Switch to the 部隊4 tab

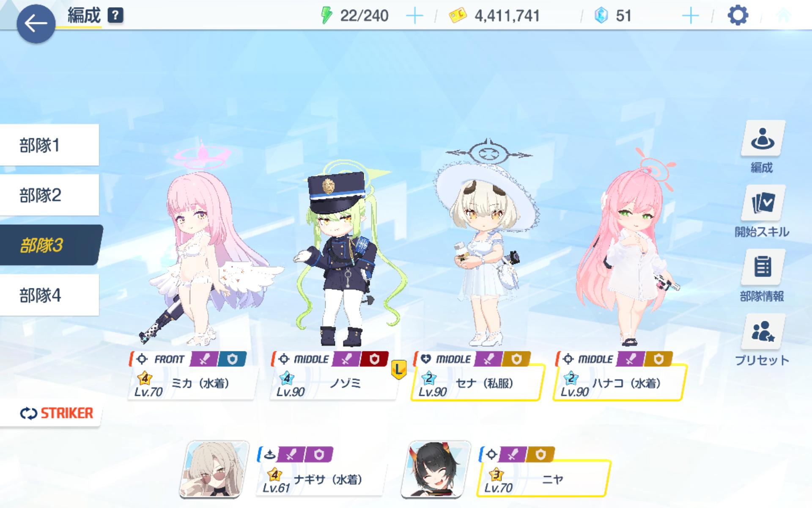[49, 295]
